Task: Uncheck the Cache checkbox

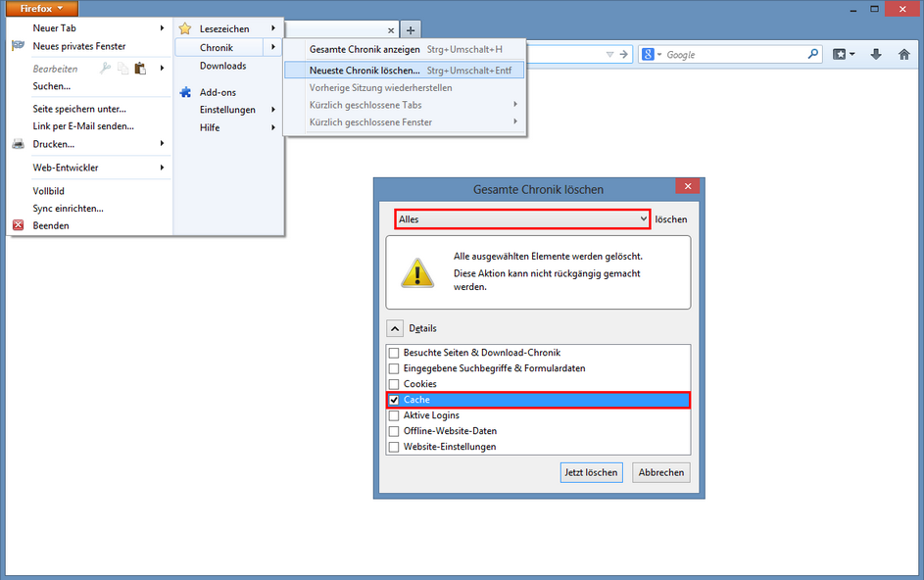Action: tap(395, 399)
